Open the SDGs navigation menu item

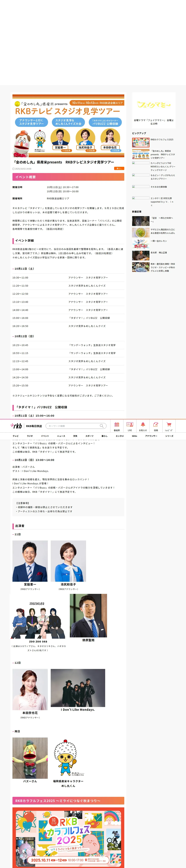coord(134,436)
